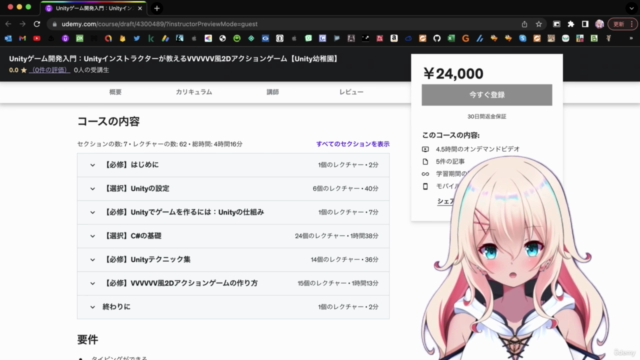Open the Chrome side panel icon
Screen dimensions: 640x360
[585, 24]
